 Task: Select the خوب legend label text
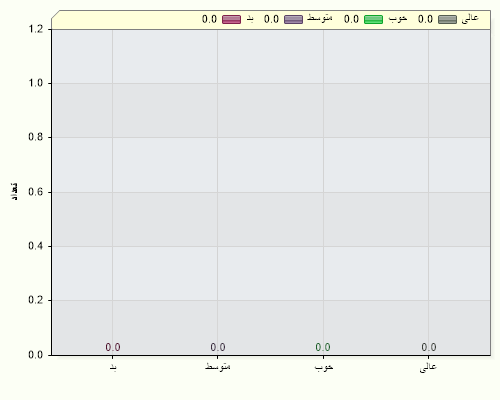(x=398, y=18)
